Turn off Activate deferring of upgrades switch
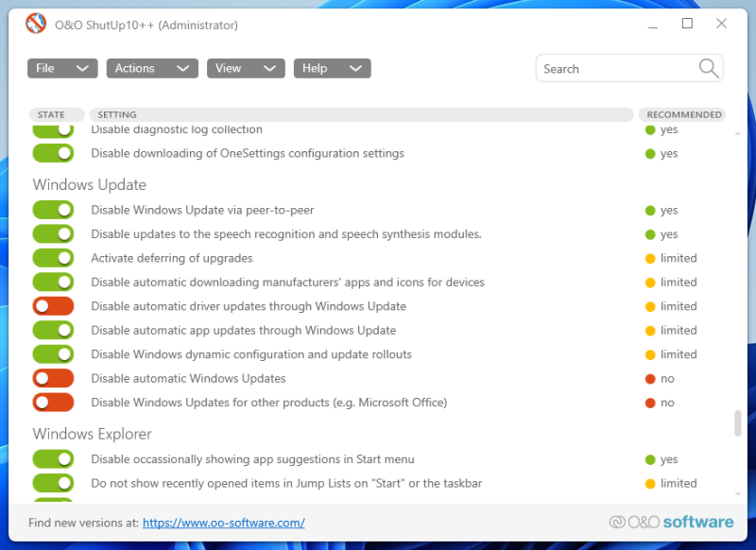This screenshot has height=550, width=756. click(53, 258)
